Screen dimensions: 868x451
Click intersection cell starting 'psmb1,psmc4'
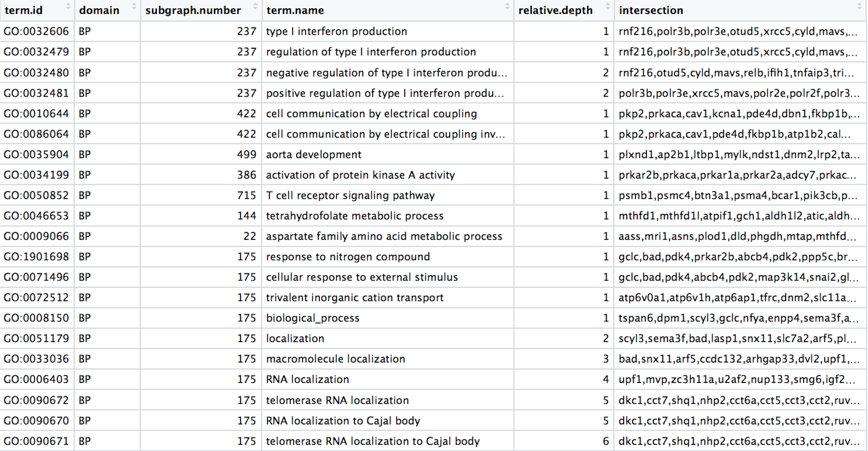pyautogui.click(x=741, y=195)
